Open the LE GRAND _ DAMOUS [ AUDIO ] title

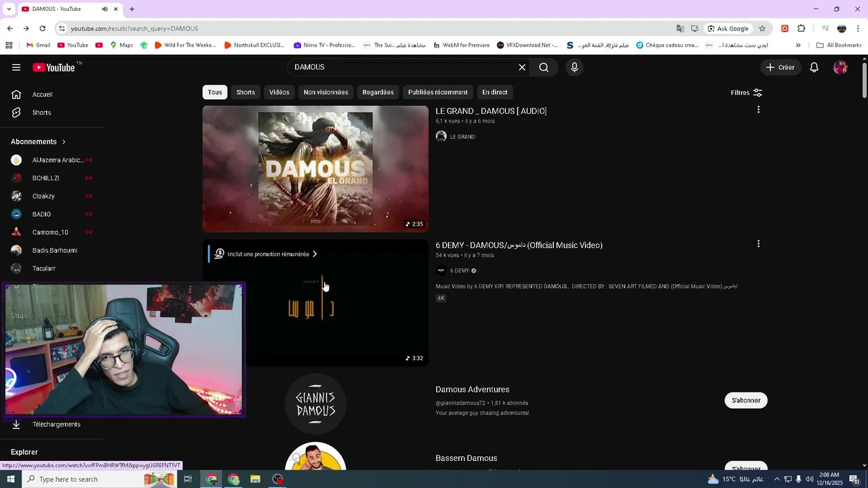pyautogui.click(x=491, y=111)
